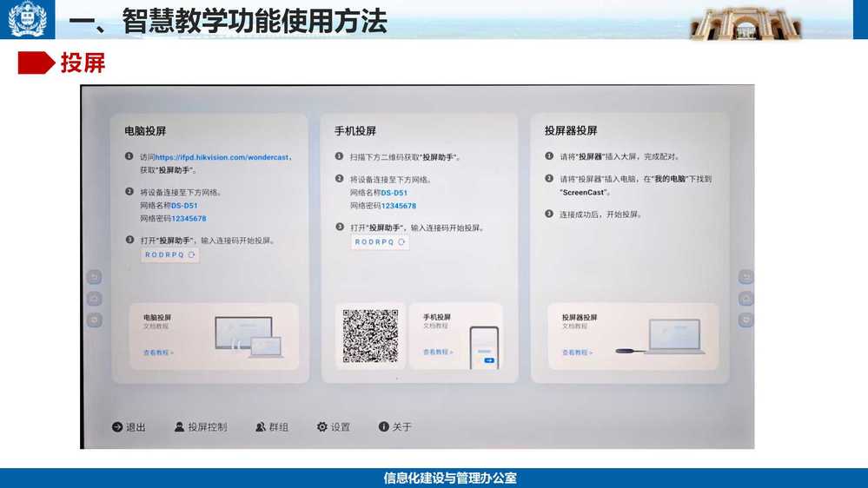Open the ifpd.hikvision.com/wondercast link

pyautogui.click(x=222, y=158)
